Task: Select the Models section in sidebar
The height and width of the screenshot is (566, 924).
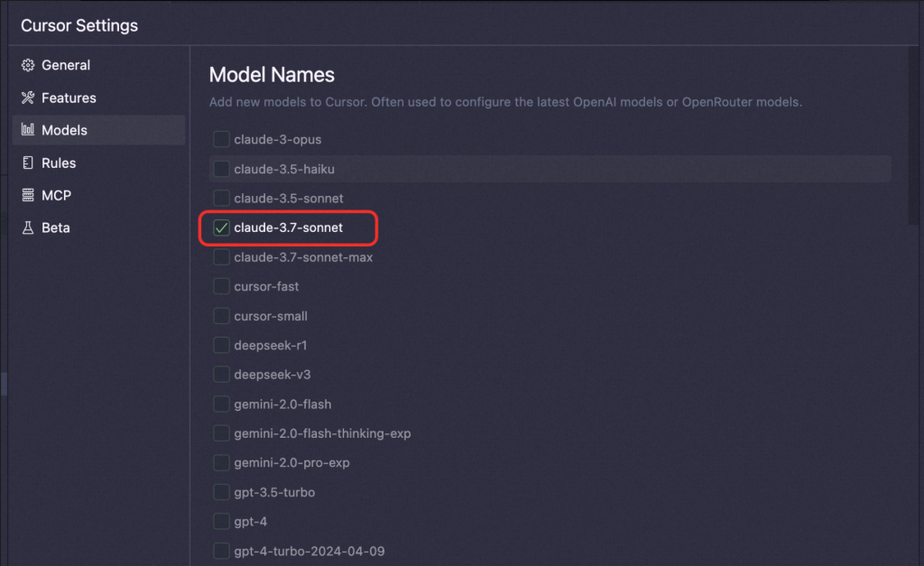Action: [98, 130]
